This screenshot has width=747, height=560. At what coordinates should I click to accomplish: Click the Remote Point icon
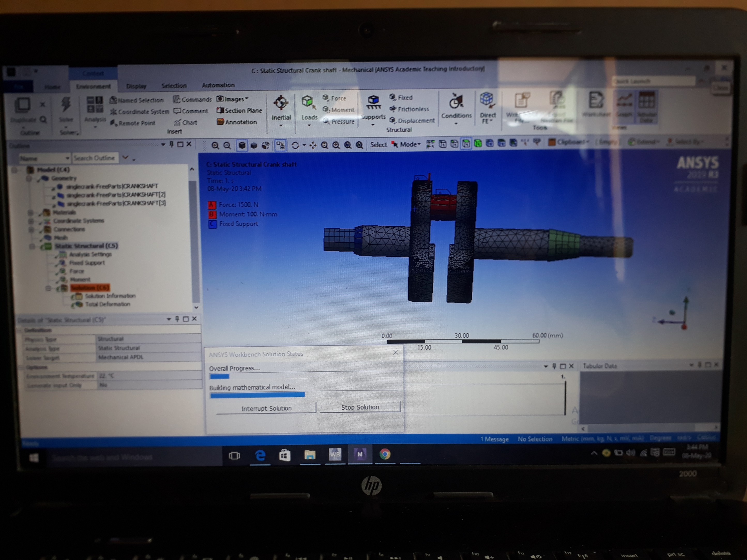point(114,123)
